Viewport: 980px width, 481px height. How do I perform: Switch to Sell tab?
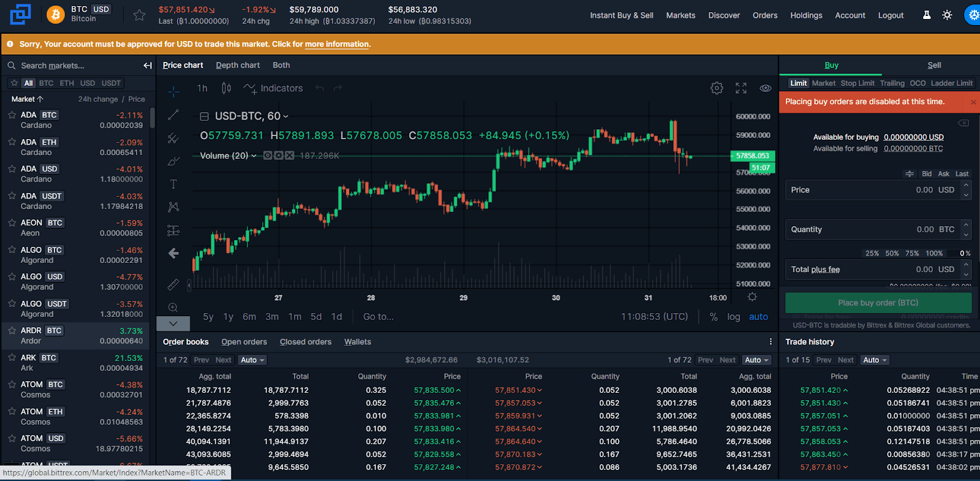[x=934, y=65]
